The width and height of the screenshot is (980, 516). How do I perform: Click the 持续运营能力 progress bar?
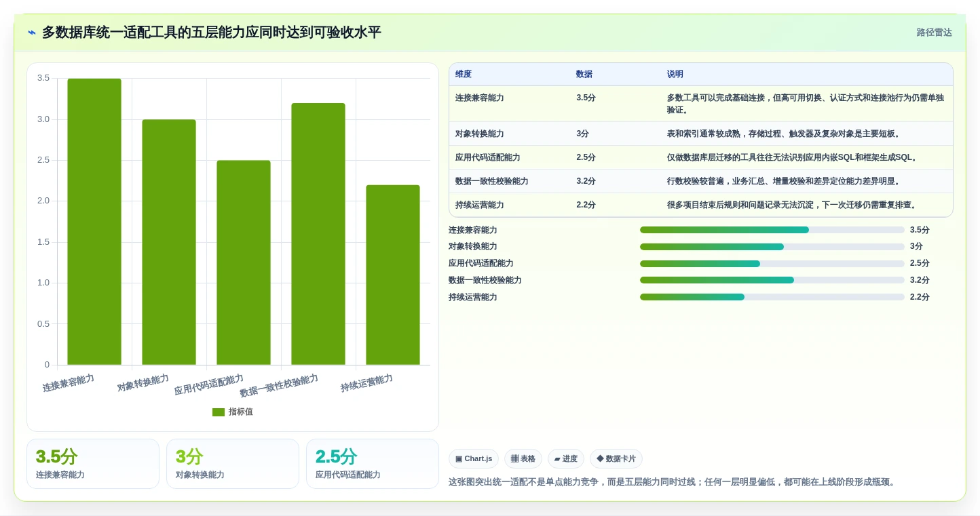pyautogui.click(x=772, y=297)
